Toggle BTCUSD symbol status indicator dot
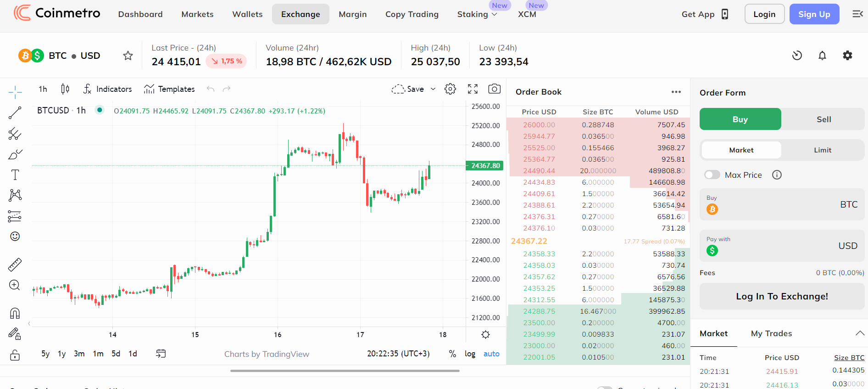 tap(100, 110)
